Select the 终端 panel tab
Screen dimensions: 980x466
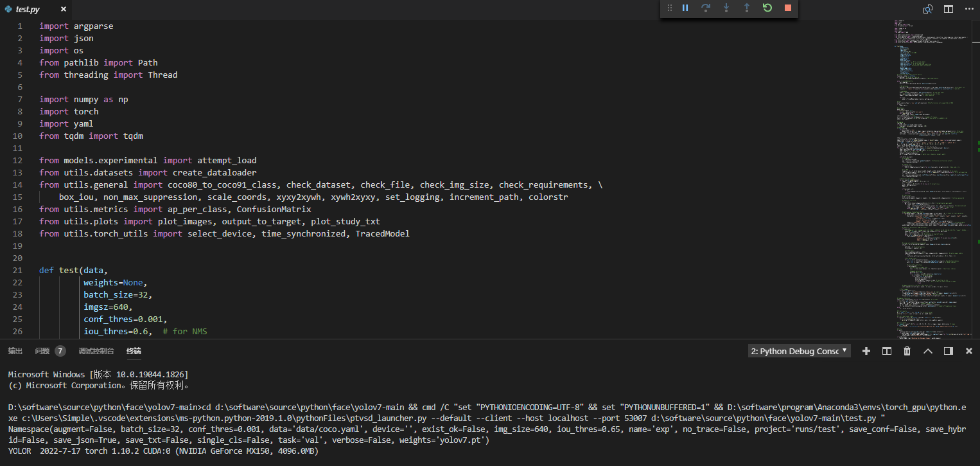(x=134, y=351)
